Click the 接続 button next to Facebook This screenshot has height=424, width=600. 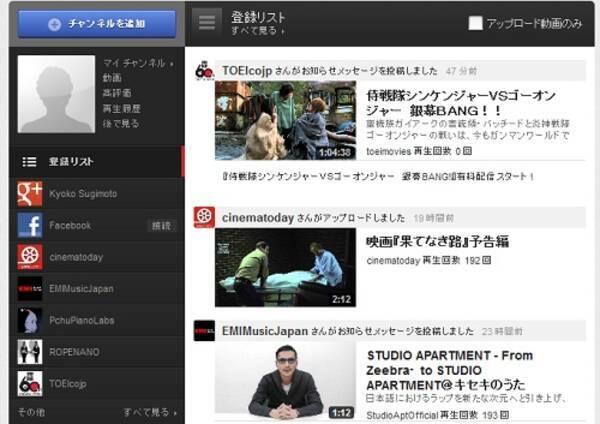160,226
